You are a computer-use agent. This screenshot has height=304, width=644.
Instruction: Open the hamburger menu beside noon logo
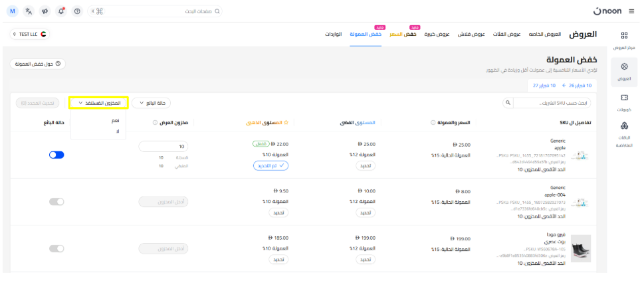coord(630,11)
